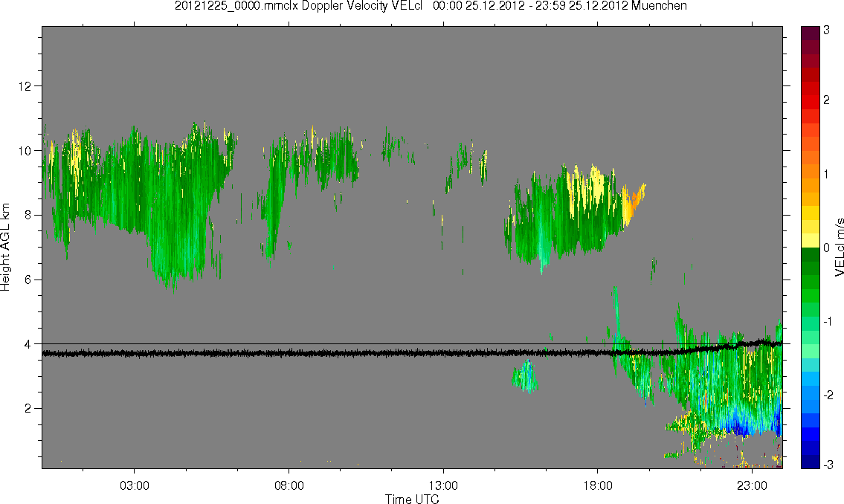The height and width of the screenshot is (504, 844).
Task: Click the orange-yellow cloud patch near 19:00 at 8.5 km
Action: pyautogui.click(x=634, y=204)
